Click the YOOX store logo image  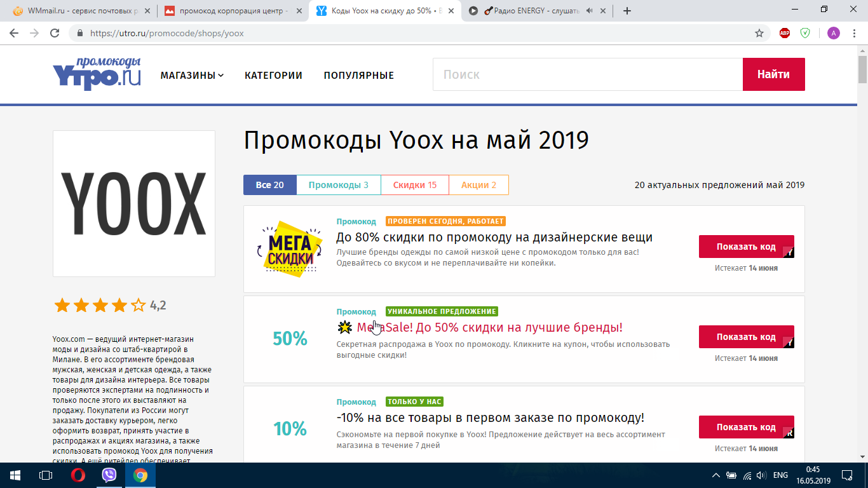click(134, 203)
